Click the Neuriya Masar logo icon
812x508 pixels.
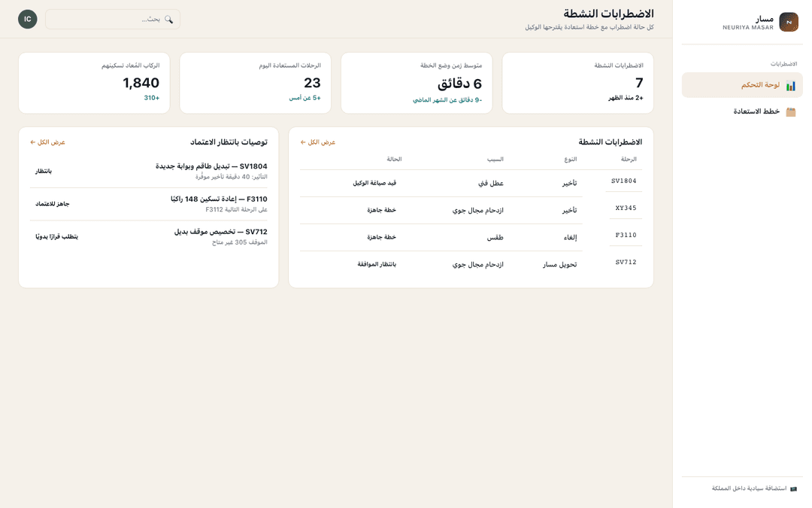tap(789, 23)
